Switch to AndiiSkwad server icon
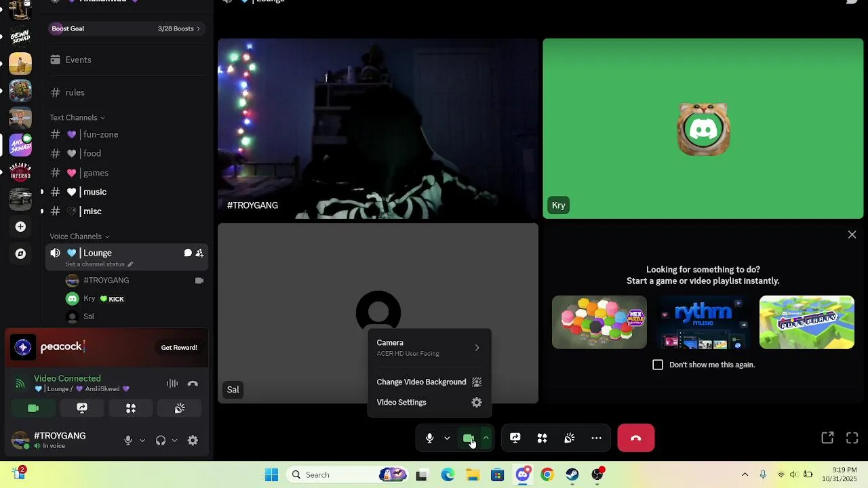868x488 pixels. 20,145
